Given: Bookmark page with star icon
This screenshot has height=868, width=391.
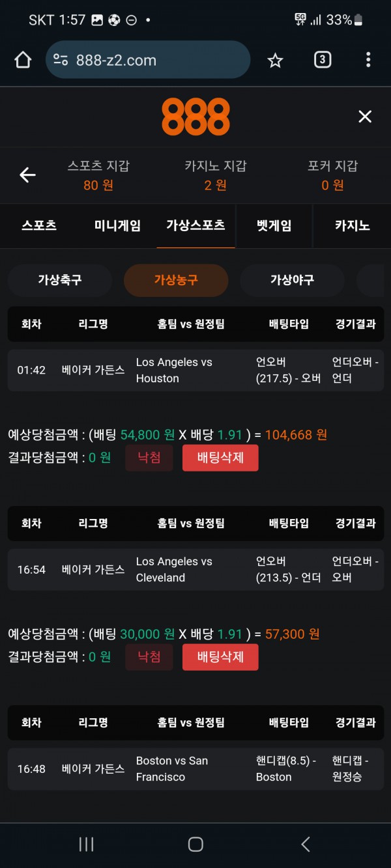Looking at the screenshot, I should [x=276, y=61].
